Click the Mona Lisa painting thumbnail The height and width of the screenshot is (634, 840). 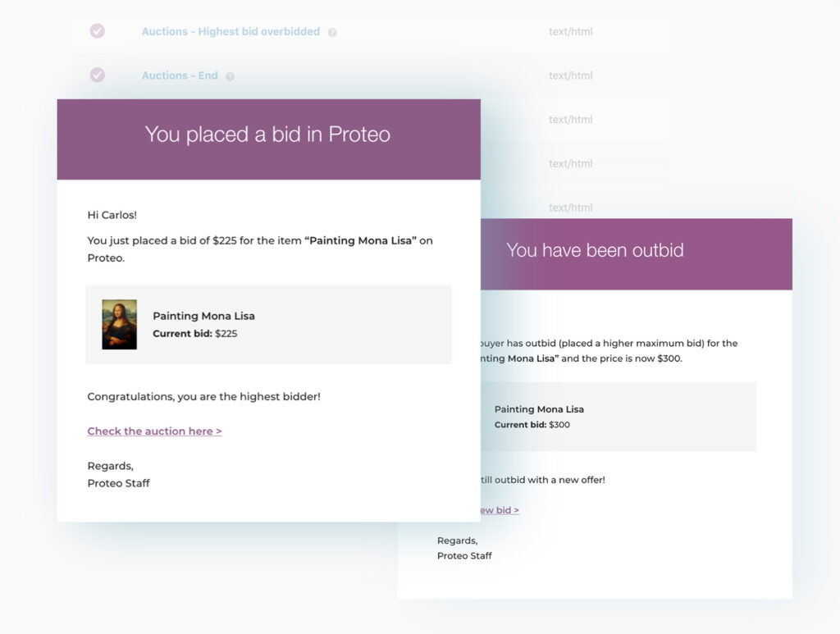pyautogui.click(x=119, y=323)
